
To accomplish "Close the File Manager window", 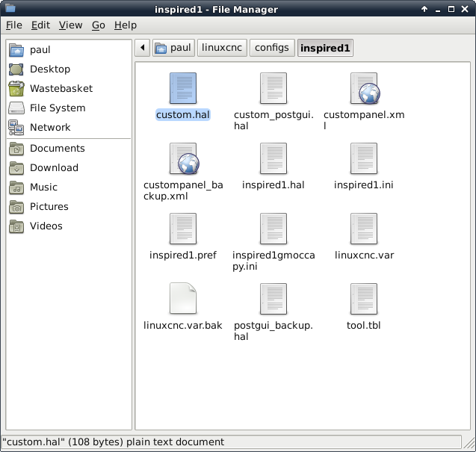I will pos(465,9).
